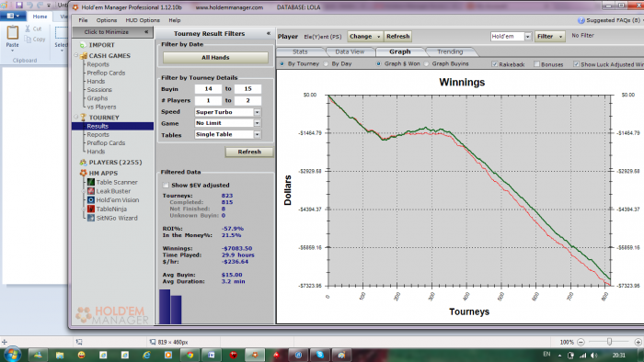Open Chrome from the taskbar
The image size is (644, 362).
coord(190,355)
